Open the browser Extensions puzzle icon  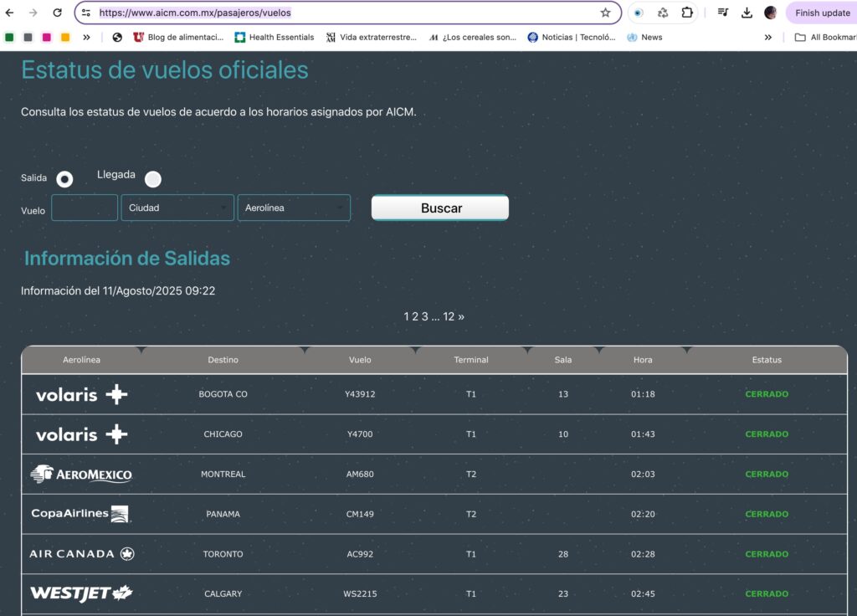pos(687,13)
